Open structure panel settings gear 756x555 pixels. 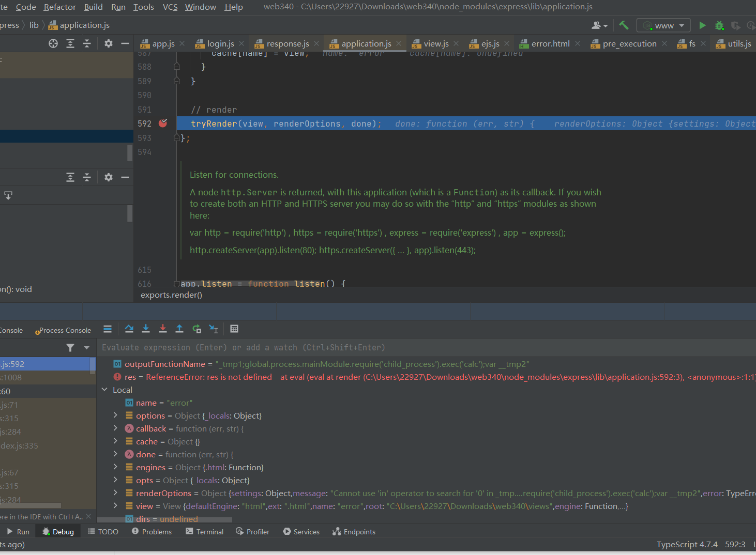pos(108,177)
